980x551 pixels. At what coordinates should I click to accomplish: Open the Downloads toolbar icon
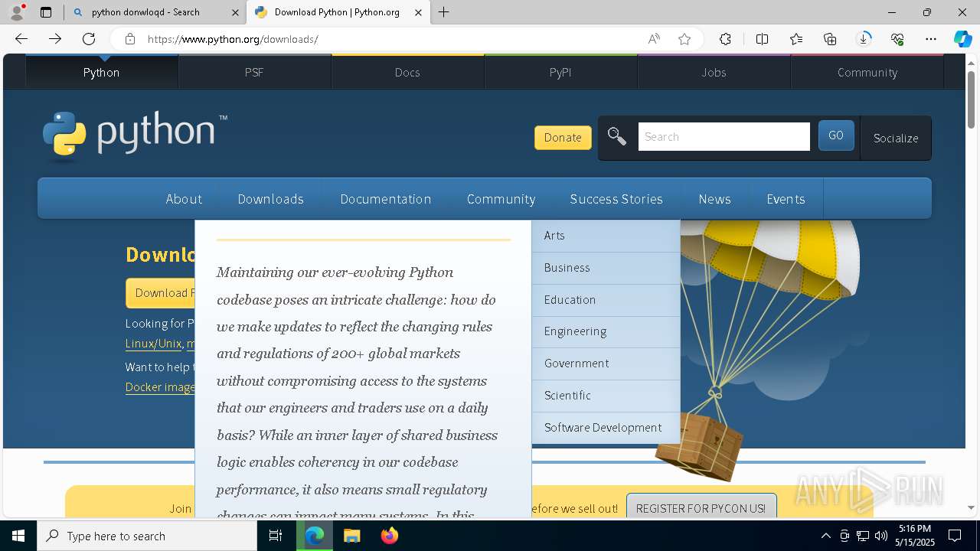864,39
